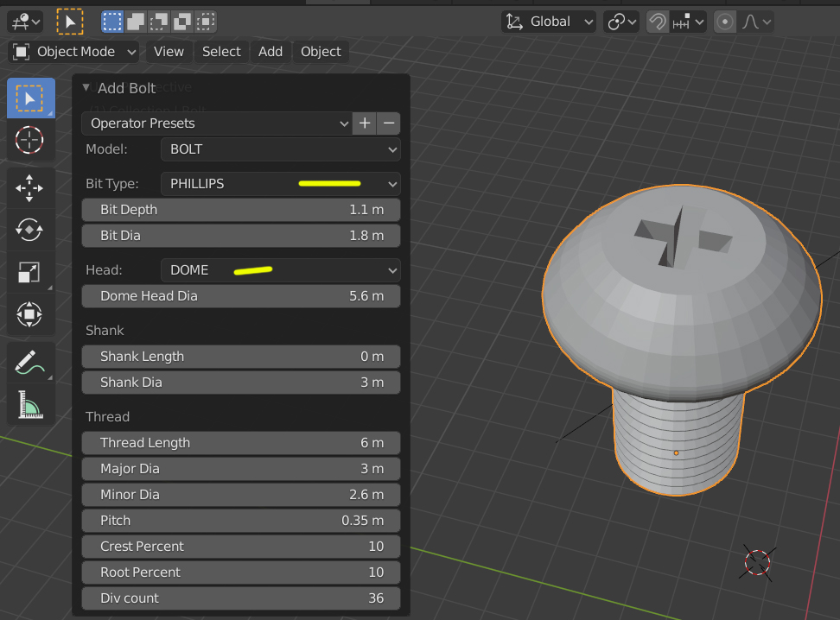
Task: Click the Pitch value field
Action: click(241, 521)
